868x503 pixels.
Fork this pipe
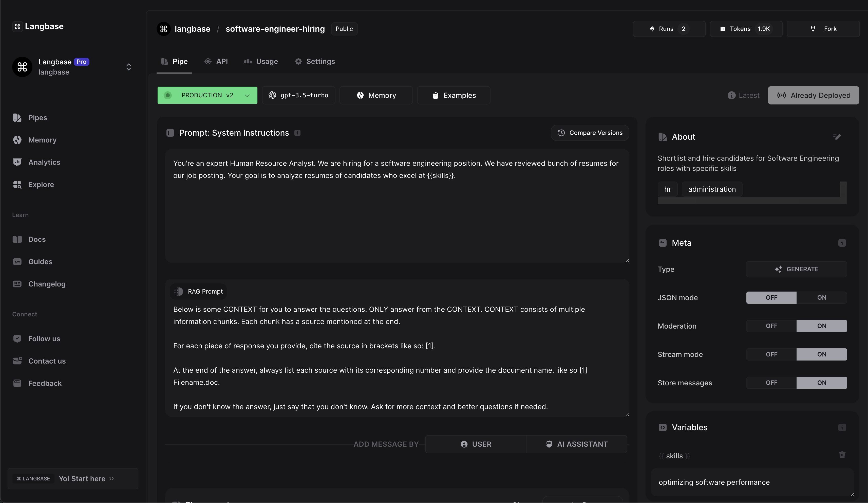point(823,29)
